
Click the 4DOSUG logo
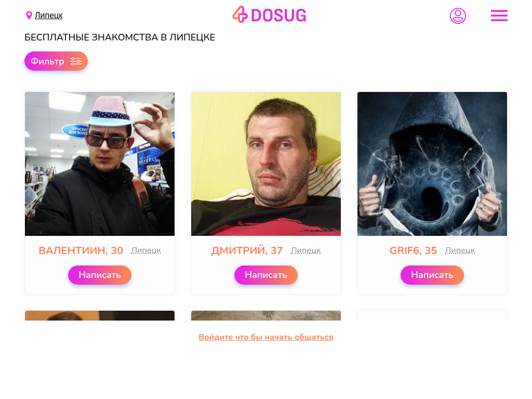click(269, 15)
